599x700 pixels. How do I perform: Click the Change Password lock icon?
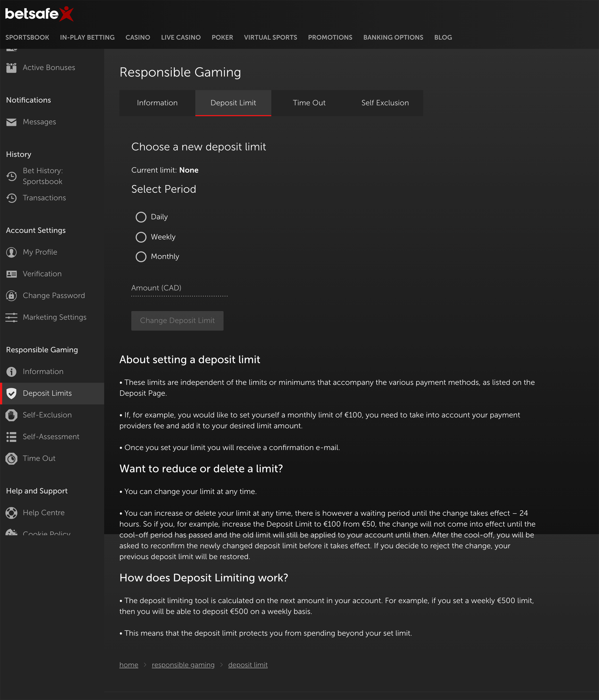(11, 296)
